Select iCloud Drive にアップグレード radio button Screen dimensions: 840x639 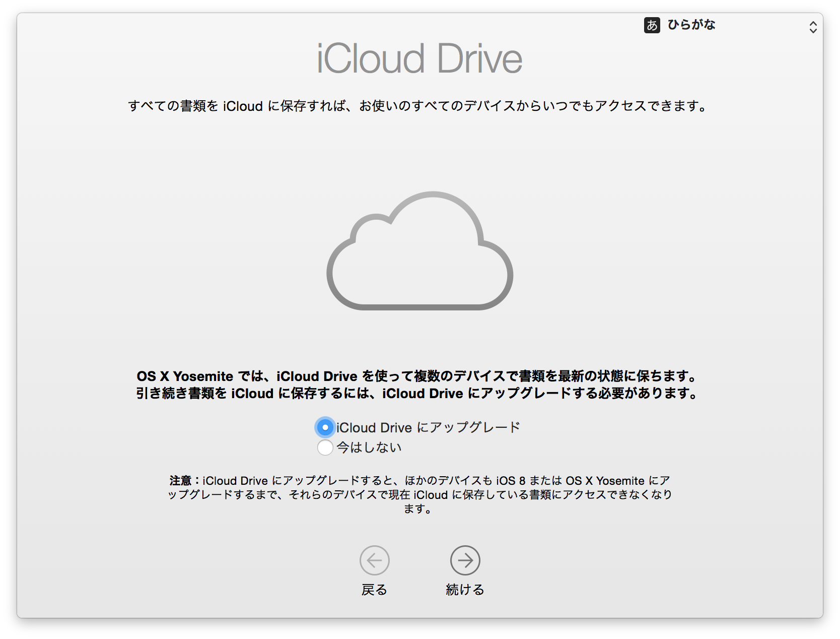[325, 427]
